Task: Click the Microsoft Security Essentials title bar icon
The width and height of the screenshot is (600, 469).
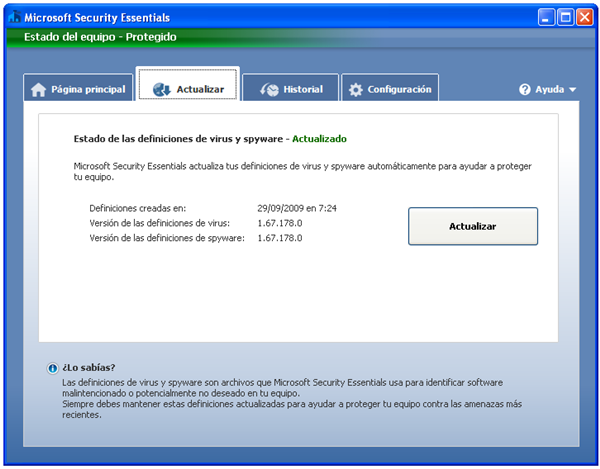Action: click(x=15, y=17)
